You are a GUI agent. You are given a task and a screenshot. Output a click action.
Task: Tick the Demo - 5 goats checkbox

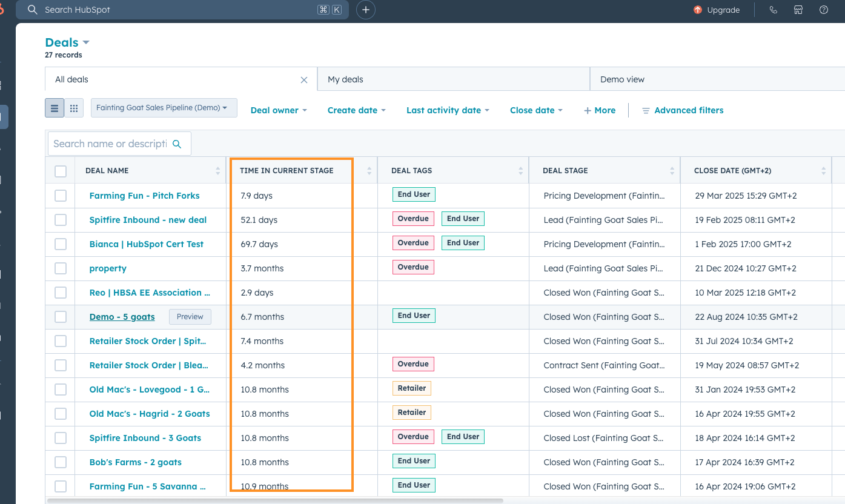coord(61,317)
